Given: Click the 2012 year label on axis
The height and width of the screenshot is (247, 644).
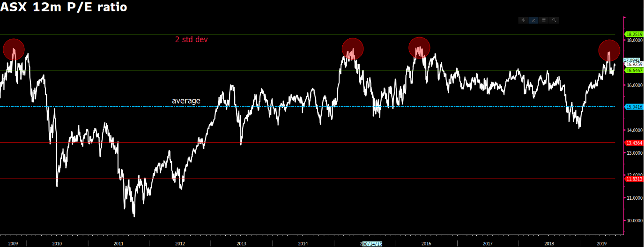Looking at the screenshot, I should 180,244.
